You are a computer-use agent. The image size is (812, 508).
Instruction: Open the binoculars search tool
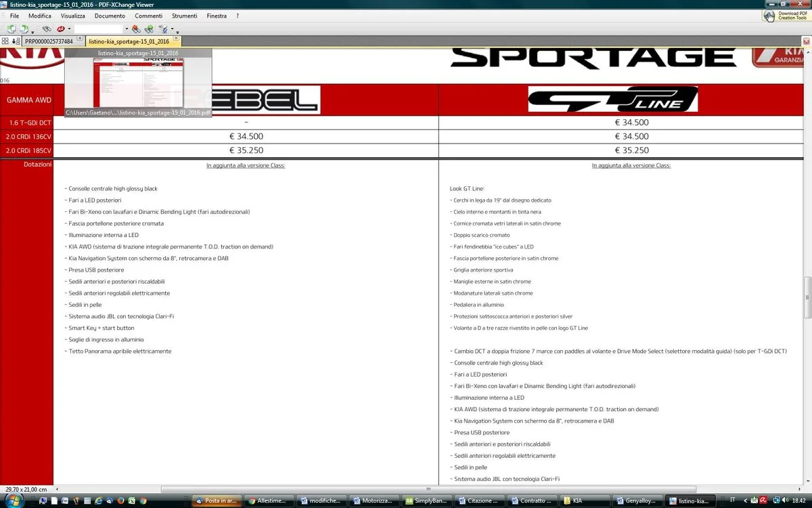[47, 28]
